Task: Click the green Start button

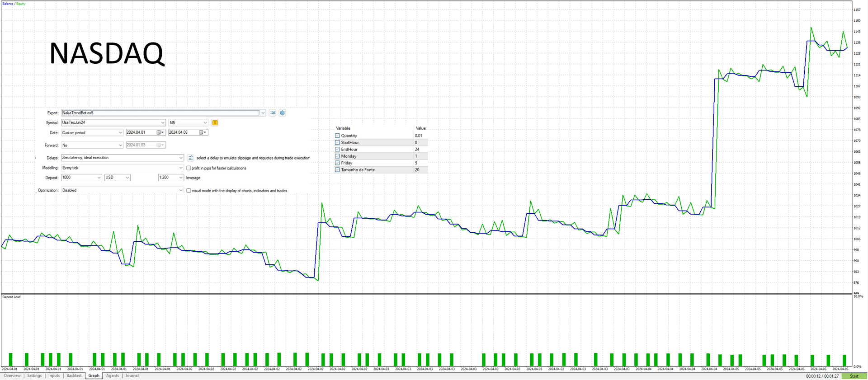Action: click(x=854, y=376)
